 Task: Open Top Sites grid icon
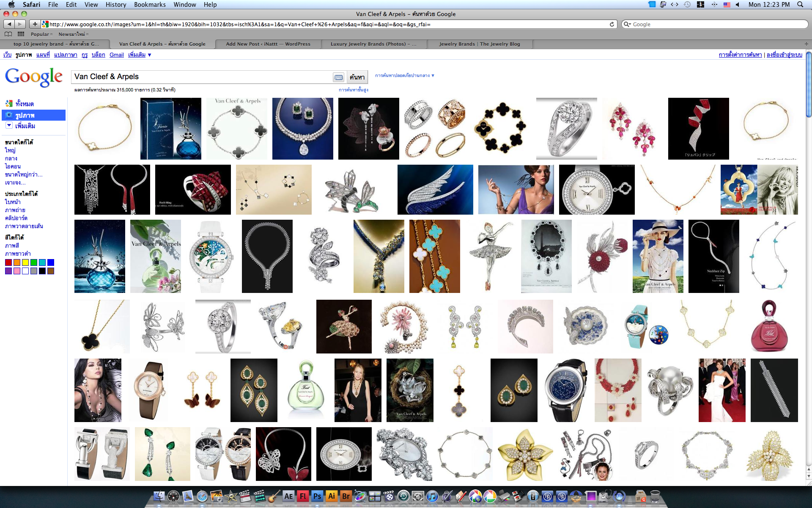tap(21, 34)
